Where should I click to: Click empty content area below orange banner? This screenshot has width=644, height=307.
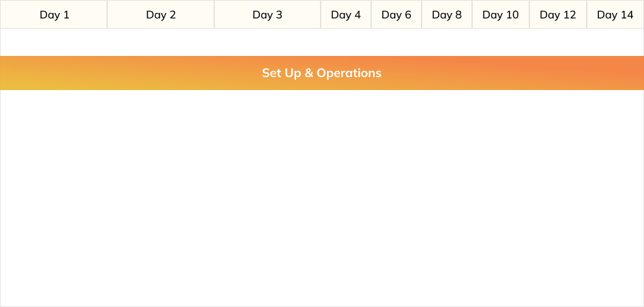coord(321,198)
